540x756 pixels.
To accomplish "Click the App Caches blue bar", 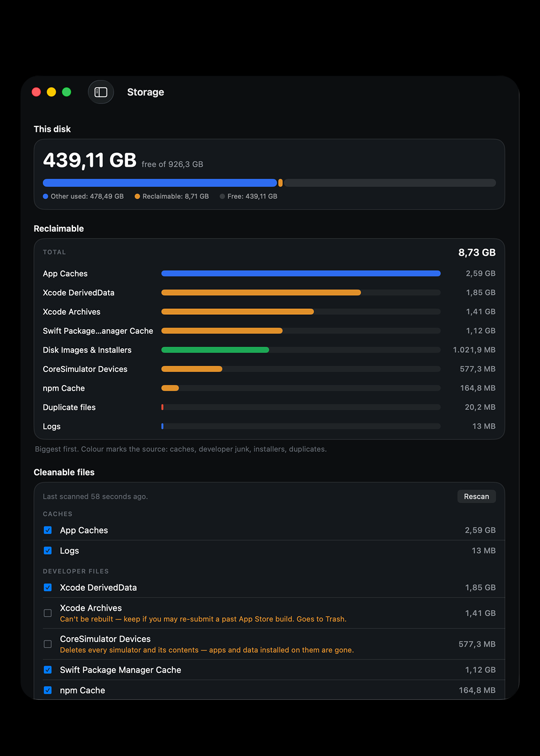I will (301, 274).
